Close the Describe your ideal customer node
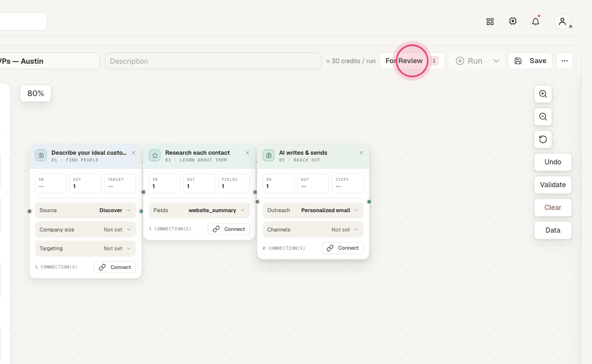 [133, 153]
